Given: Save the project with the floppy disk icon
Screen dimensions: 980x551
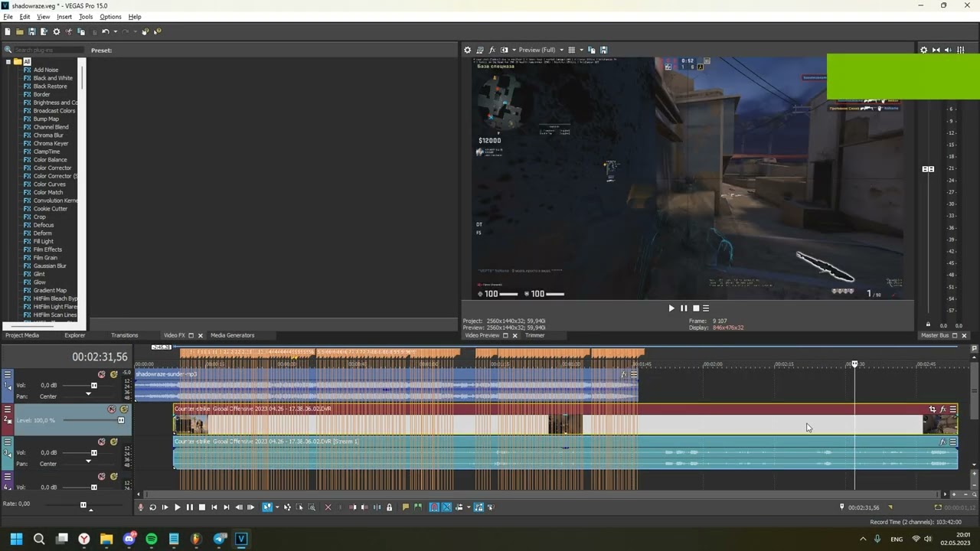Looking at the screenshot, I should click(x=32, y=31).
